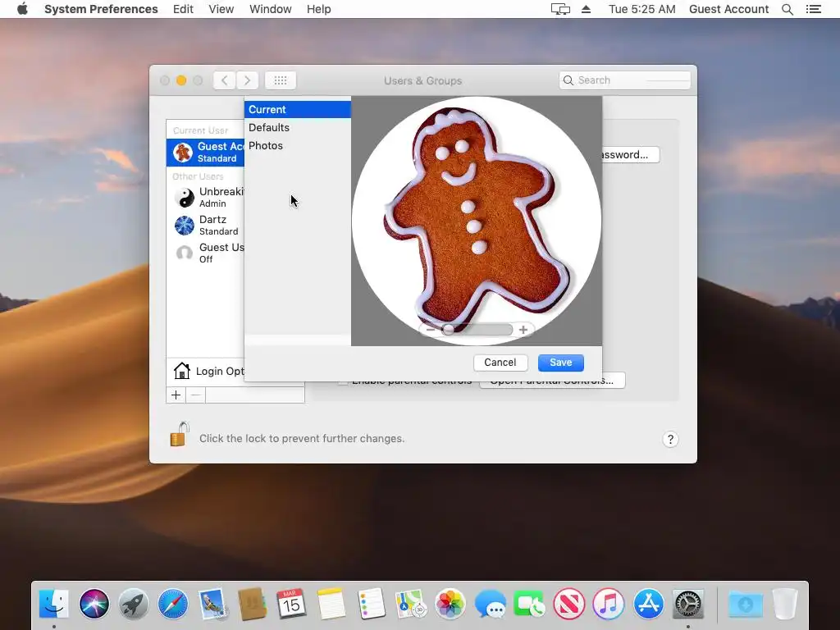Click the eject icon in the menu bar

586,9
